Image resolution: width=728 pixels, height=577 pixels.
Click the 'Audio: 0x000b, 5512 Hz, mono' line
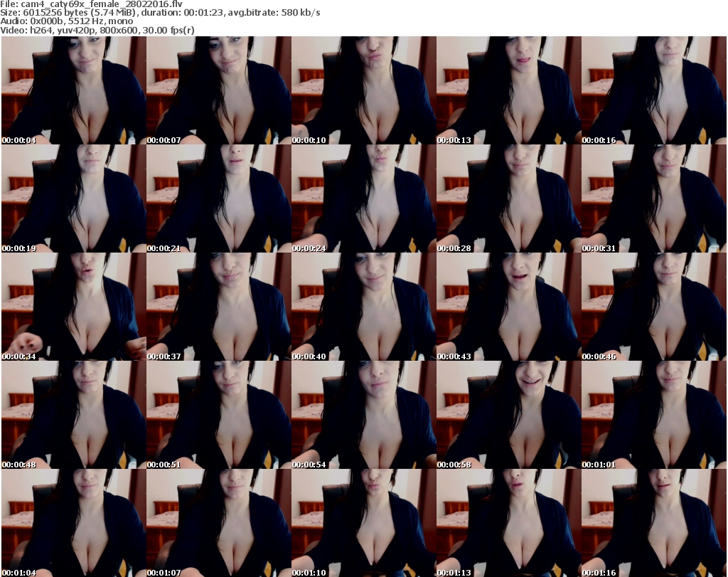pos(66,21)
